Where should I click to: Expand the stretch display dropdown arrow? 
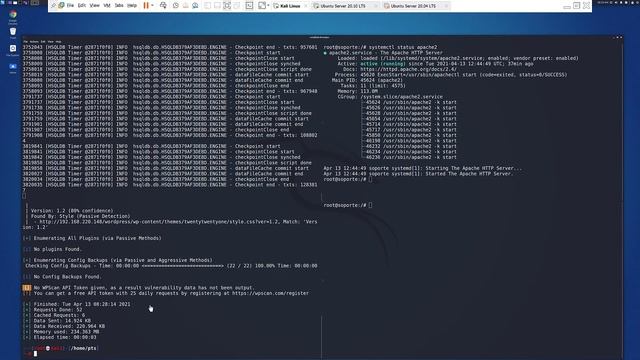[x=268, y=6]
